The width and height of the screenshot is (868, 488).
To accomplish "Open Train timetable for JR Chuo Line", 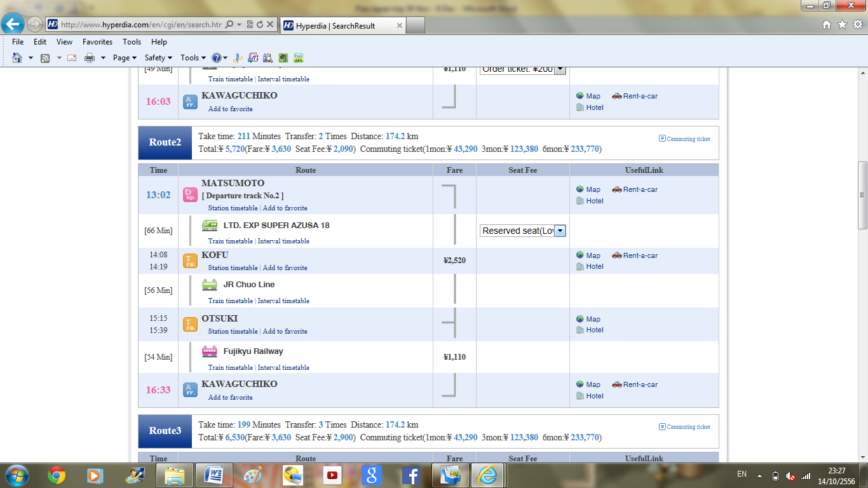I will pyautogui.click(x=231, y=301).
